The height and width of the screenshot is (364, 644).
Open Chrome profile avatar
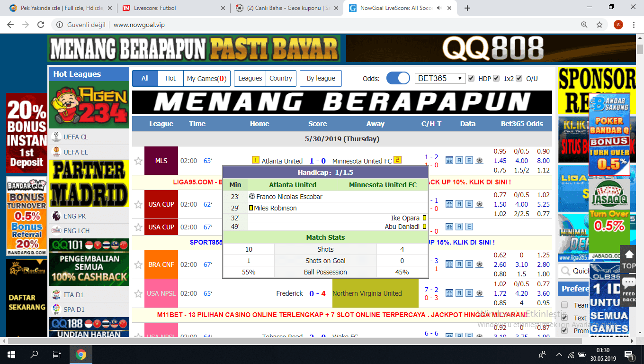click(618, 25)
